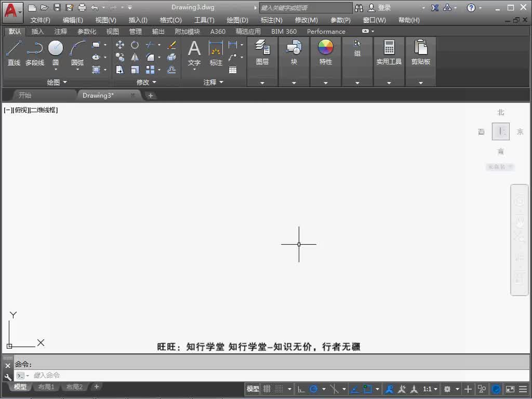Open the Clipboard (剪贴板) panel
Image resolution: width=532 pixels, height=399 pixels.
[x=421, y=52]
